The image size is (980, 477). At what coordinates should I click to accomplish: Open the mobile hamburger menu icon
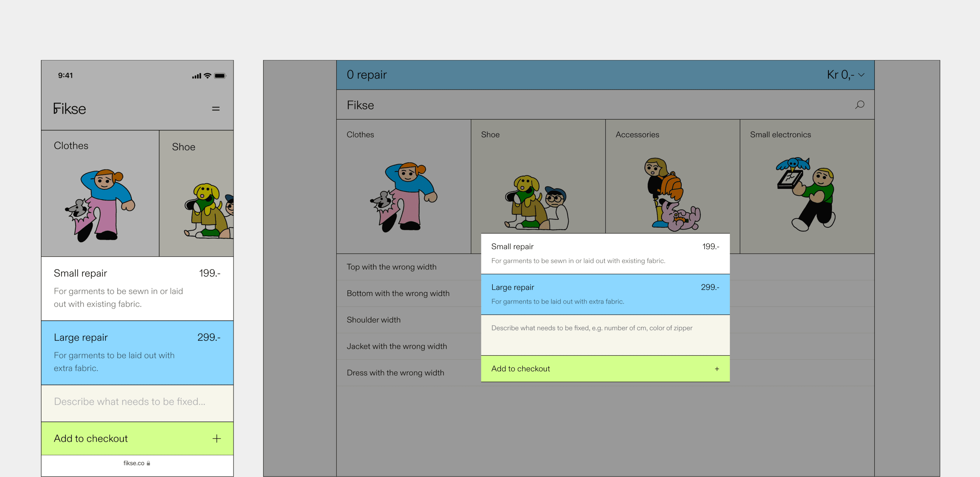216,109
